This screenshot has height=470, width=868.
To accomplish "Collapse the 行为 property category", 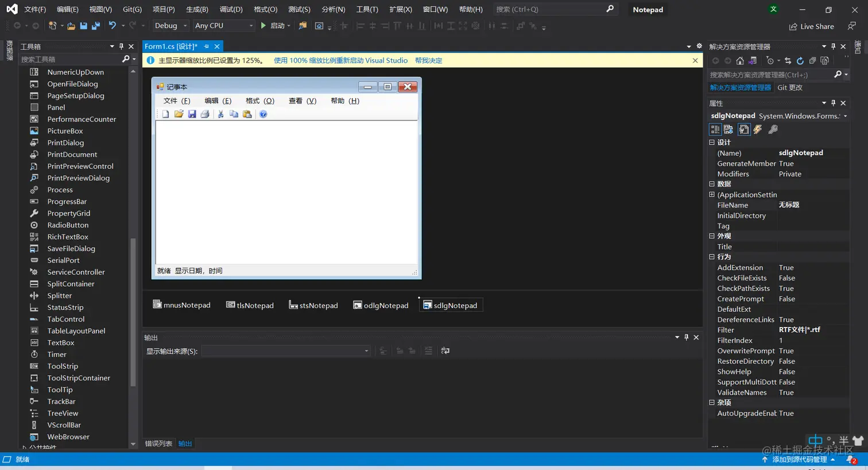I will [712, 257].
